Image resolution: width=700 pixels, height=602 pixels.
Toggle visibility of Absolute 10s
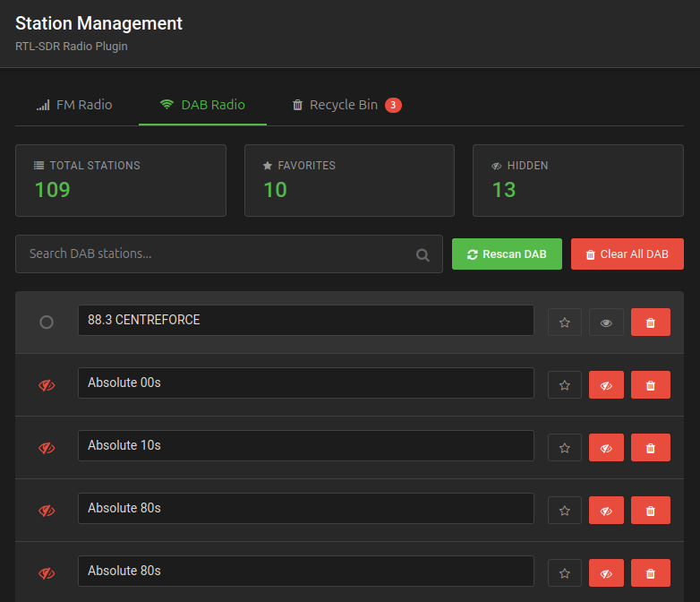pos(606,448)
